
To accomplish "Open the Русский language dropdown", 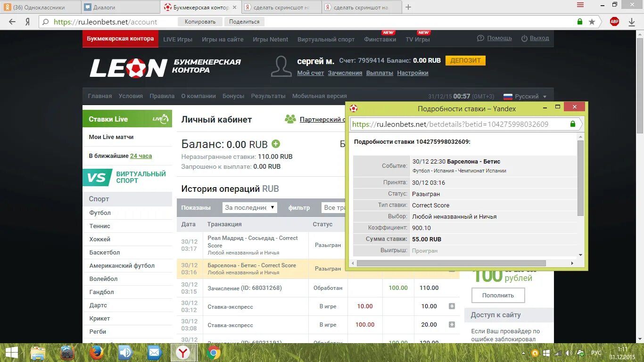I will click(525, 96).
